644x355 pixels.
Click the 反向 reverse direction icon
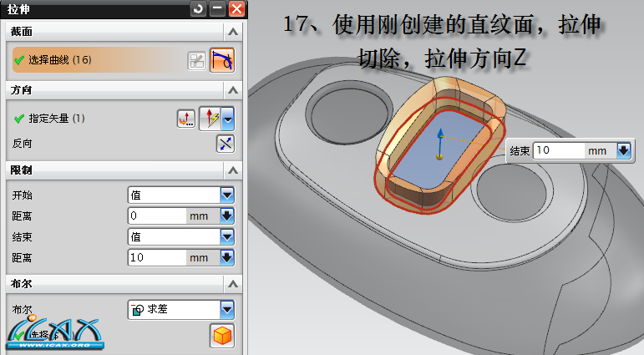pos(225,144)
